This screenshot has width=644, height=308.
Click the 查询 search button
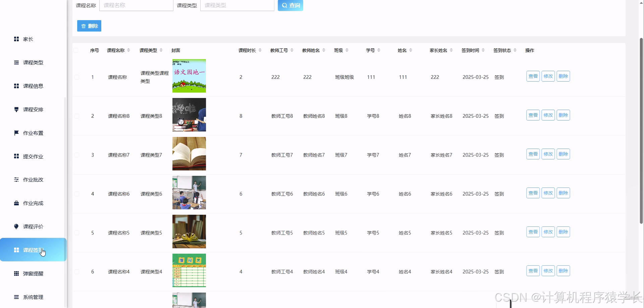coord(290,5)
